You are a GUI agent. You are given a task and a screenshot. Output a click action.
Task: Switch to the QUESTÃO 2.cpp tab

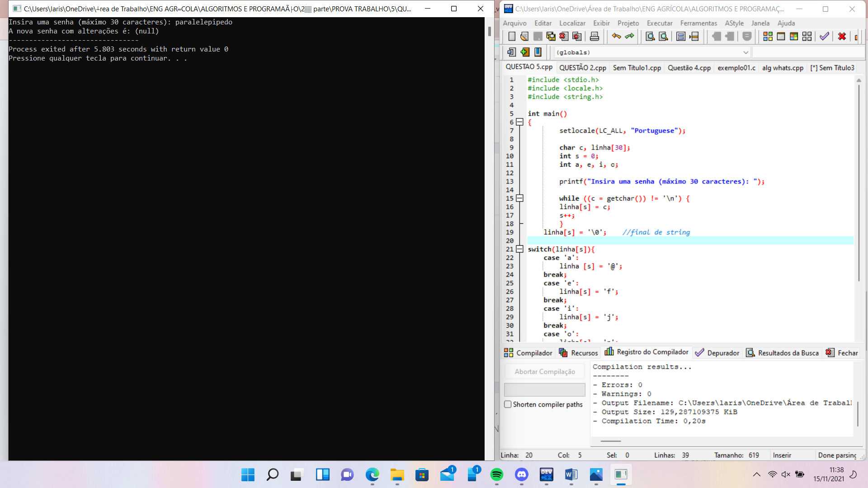(583, 68)
